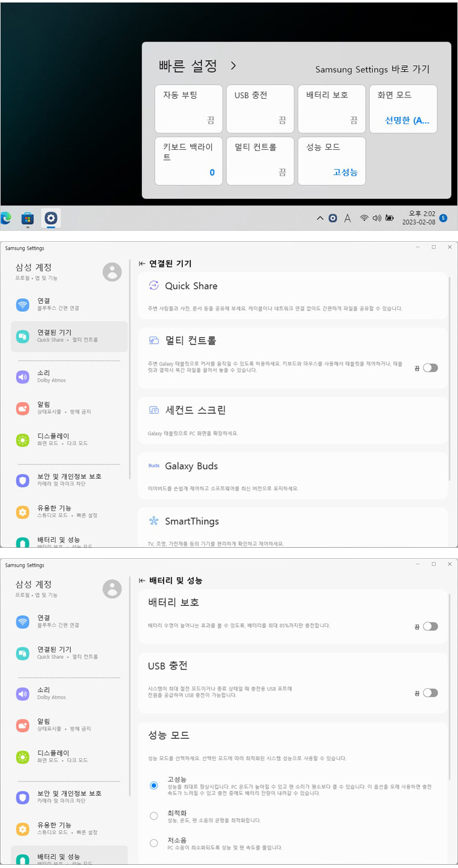Viewport: 458px width, 868px height.
Task: Open Microsoft Store from the taskbar
Action: click(27, 218)
